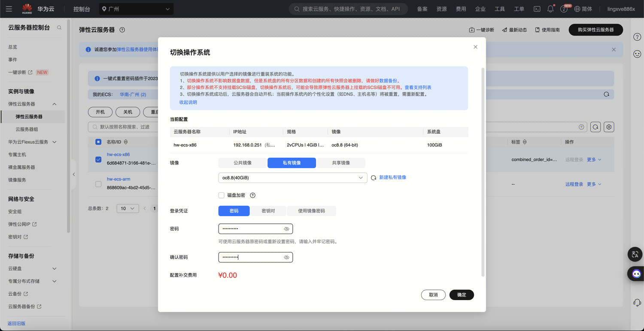This screenshot has width=644, height=331.
Task: Open the 查看支持列表 link
Action: pos(418,87)
